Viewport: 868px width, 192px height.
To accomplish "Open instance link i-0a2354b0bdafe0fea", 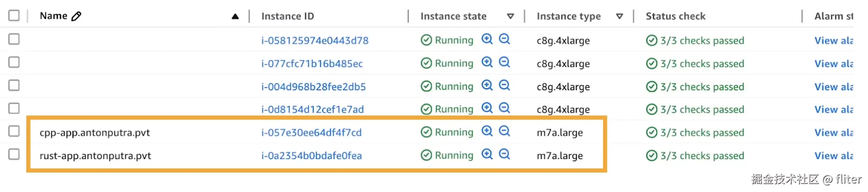I will 311,156.
